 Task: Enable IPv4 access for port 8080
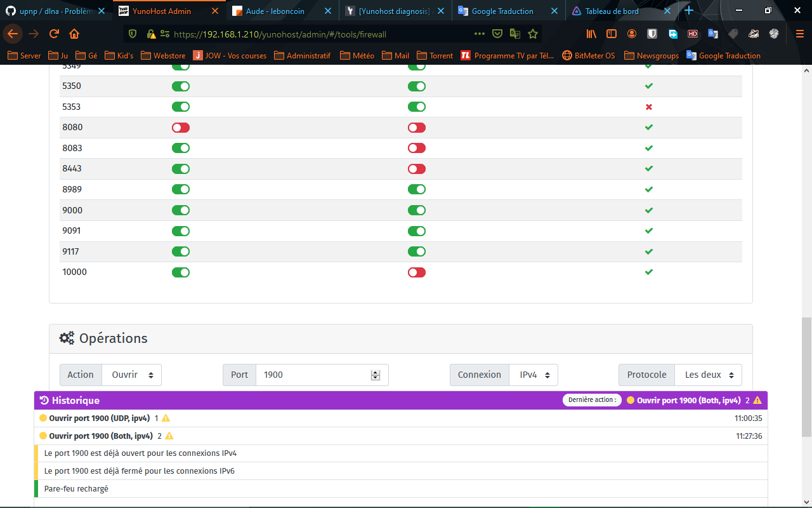click(180, 127)
